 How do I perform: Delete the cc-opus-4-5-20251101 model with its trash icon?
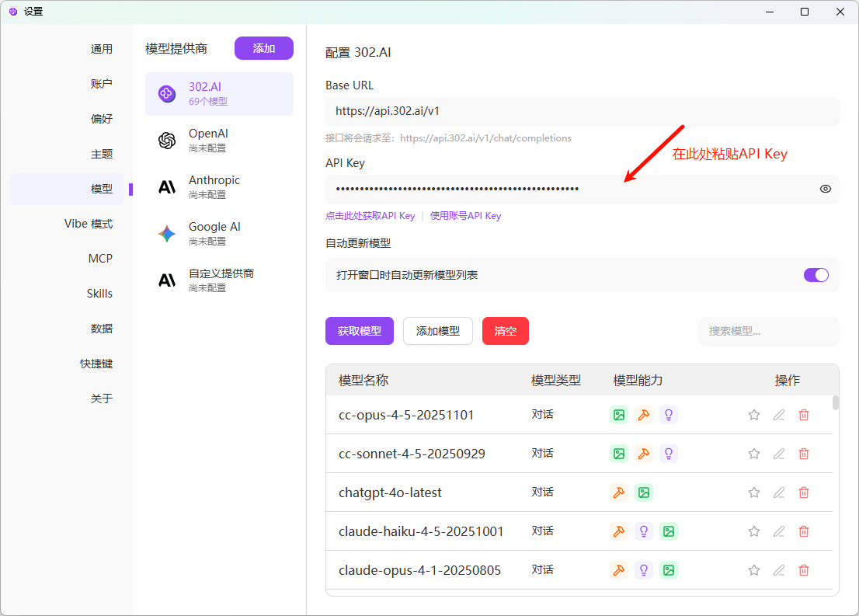click(804, 415)
